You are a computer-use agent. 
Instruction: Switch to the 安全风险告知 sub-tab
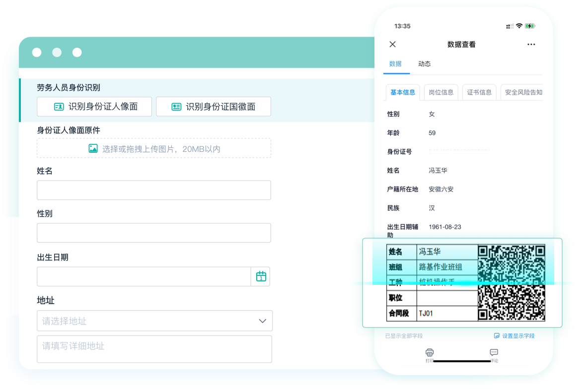click(523, 92)
